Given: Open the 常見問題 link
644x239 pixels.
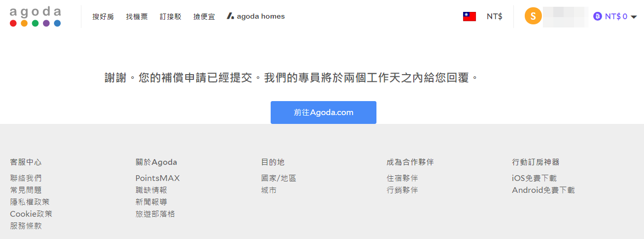Looking at the screenshot, I should (26, 190).
